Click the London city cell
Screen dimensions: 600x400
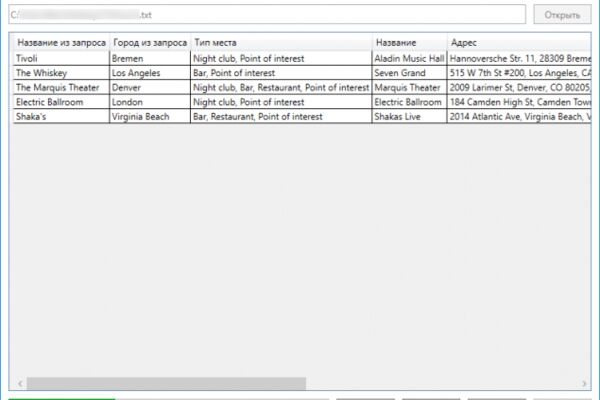[x=150, y=102]
